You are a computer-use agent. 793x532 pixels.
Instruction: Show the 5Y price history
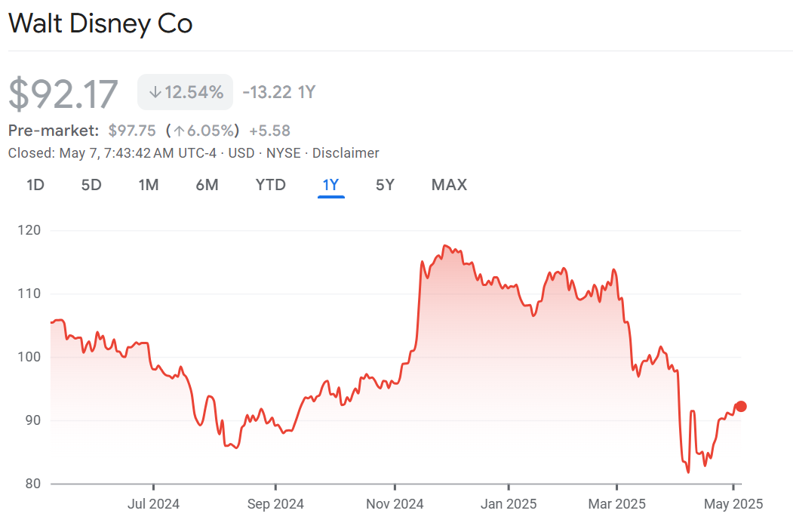tap(385, 185)
